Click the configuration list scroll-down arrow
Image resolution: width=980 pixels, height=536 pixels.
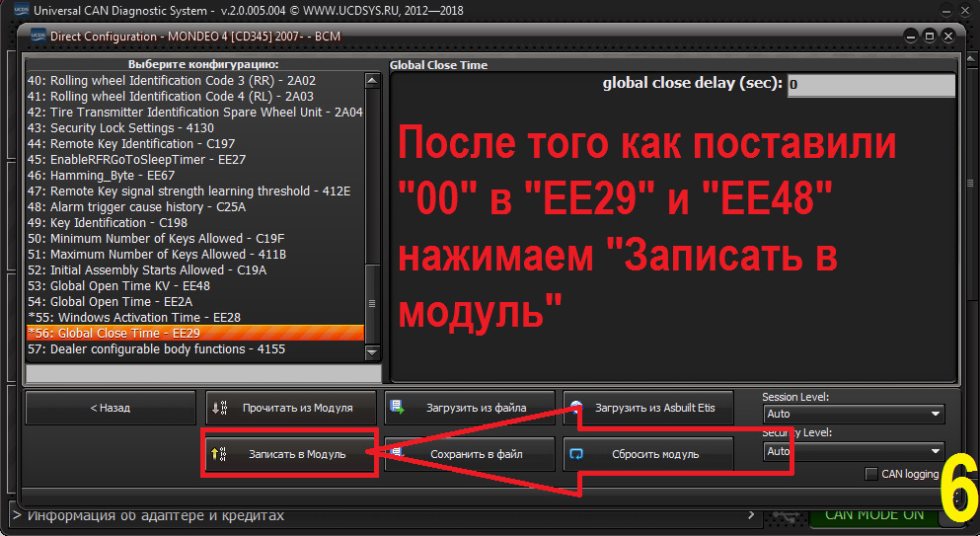372,352
